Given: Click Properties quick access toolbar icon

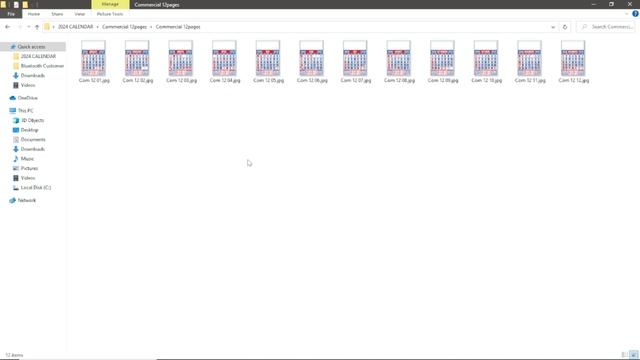Looking at the screenshot, I should pyautogui.click(x=16, y=4).
